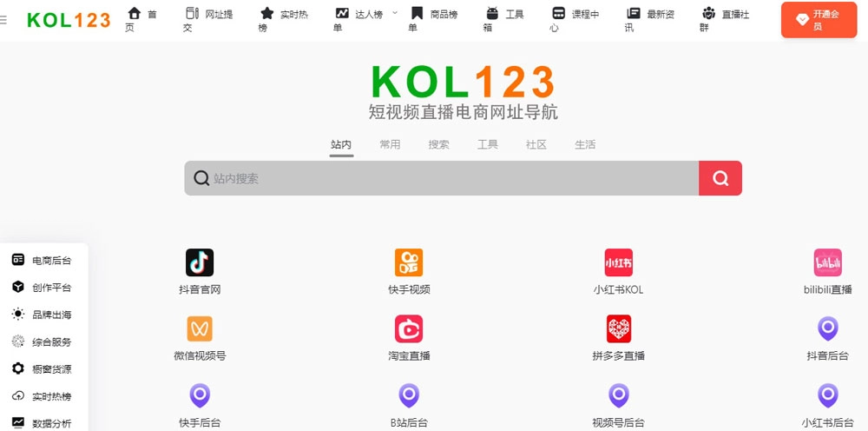Screen dimensions: 868x431
Task: Open the 淘宝直播 icon
Action: tap(409, 329)
